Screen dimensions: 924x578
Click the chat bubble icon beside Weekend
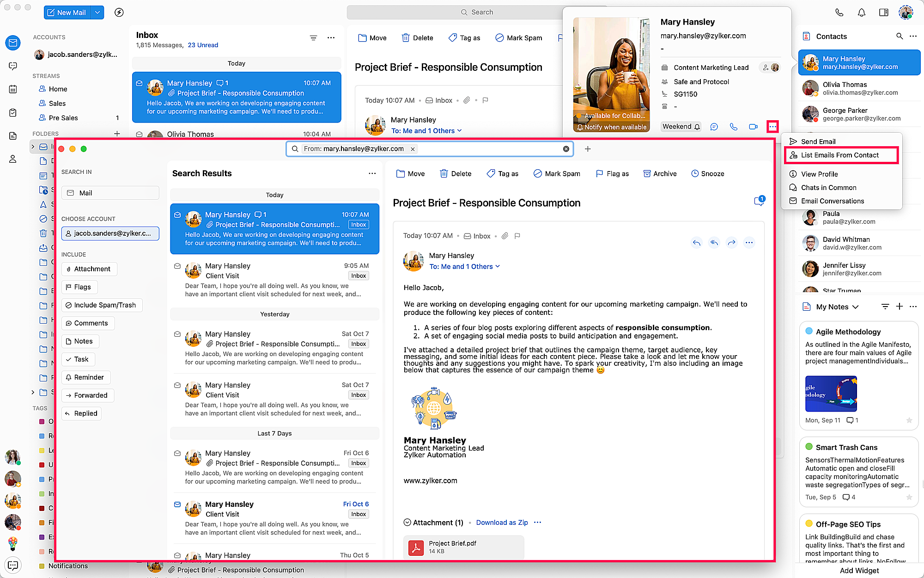714,127
